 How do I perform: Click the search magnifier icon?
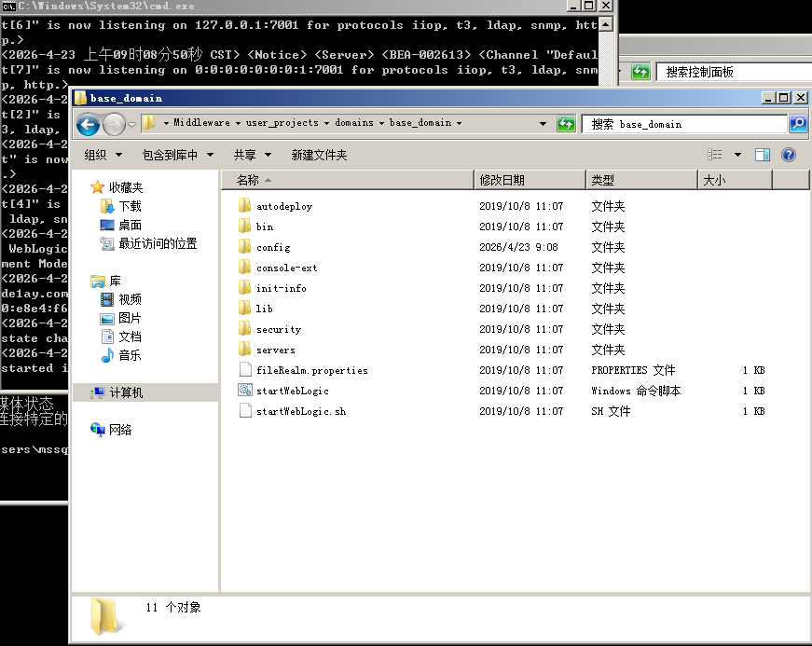pos(798,124)
